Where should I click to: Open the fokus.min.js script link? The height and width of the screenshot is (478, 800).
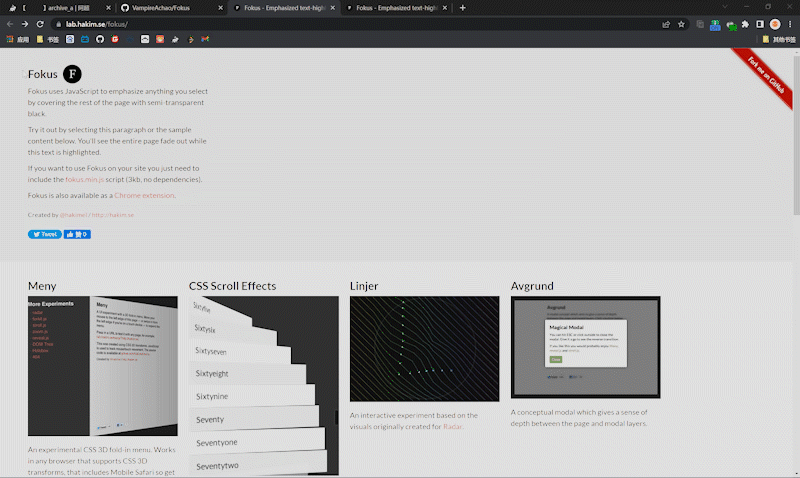point(85,180)
